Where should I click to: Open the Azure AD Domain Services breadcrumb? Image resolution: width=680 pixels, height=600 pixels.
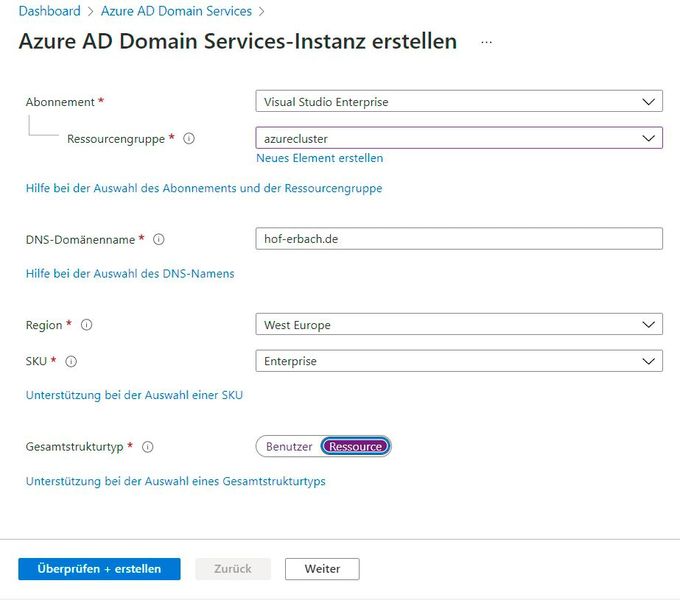176,11
